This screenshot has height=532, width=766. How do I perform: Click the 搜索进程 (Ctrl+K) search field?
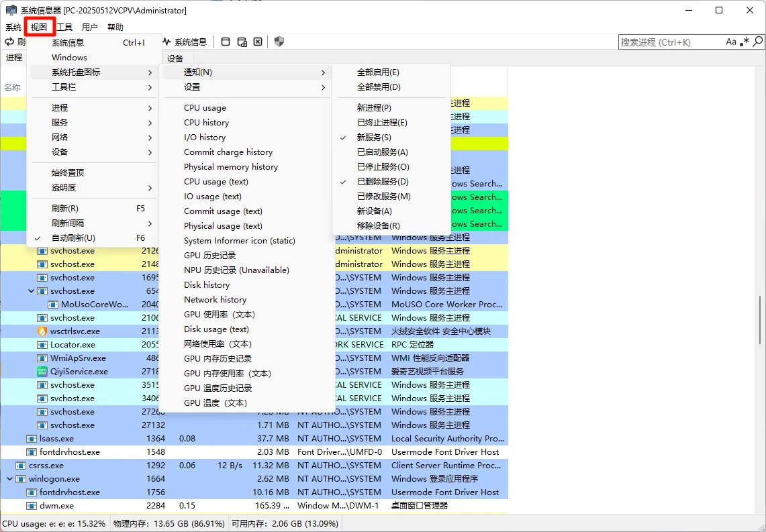coord(671,42)
